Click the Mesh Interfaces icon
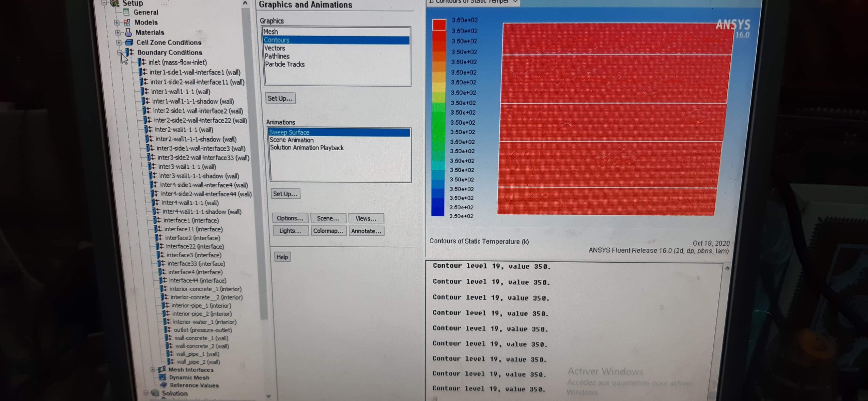 point(162,370)
